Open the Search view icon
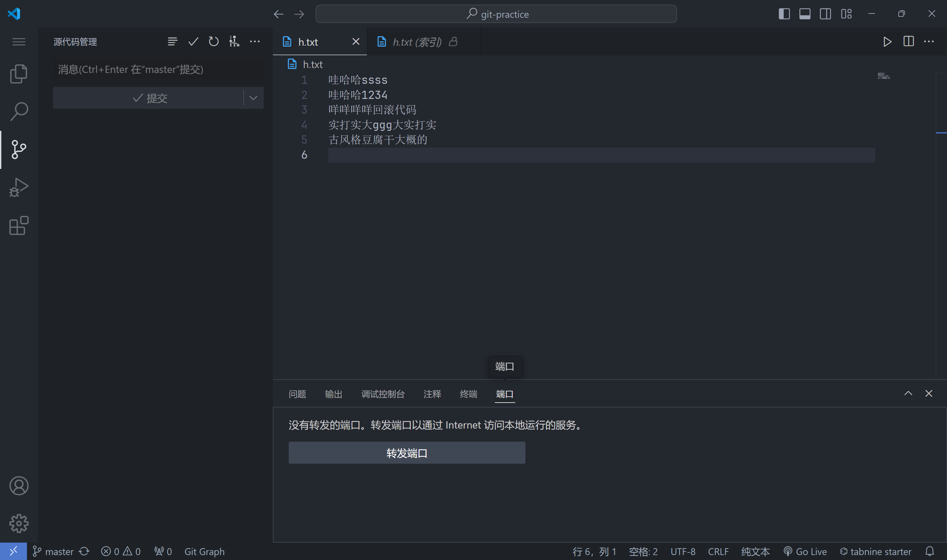947x560 pixels. (18, 111)
